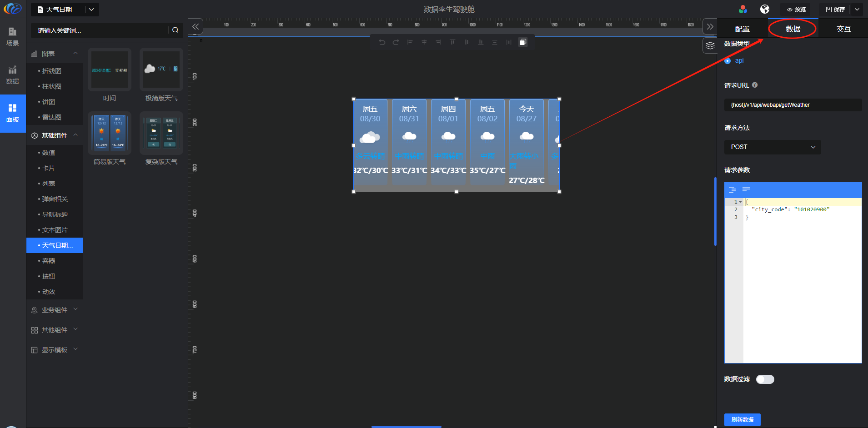The height and width of the screenshot is (428, 868).
Task: Click the 刷新数据 button
Action: pyautogui.click(x=742, y=419)
